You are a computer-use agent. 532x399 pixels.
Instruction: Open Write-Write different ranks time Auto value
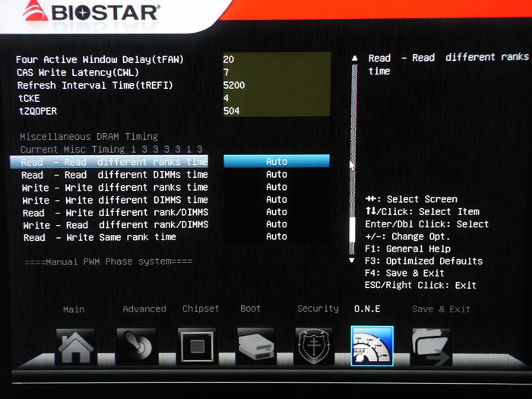[x=276, y=187]
